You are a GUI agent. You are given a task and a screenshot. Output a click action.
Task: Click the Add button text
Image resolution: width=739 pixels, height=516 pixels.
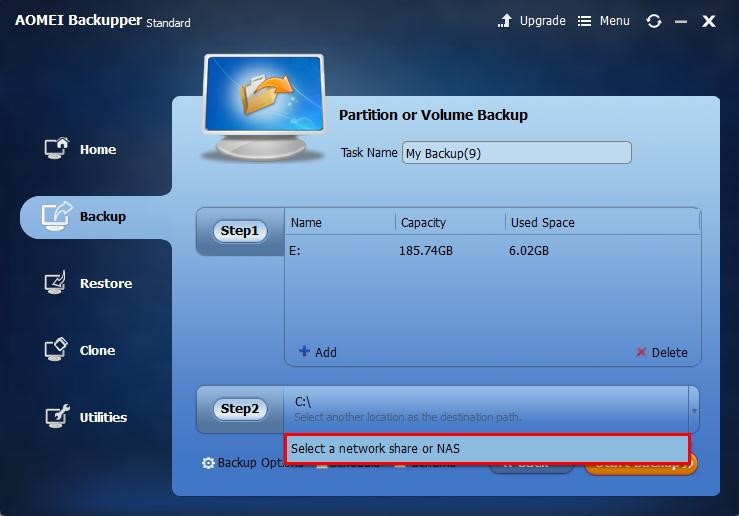(326, 352)
